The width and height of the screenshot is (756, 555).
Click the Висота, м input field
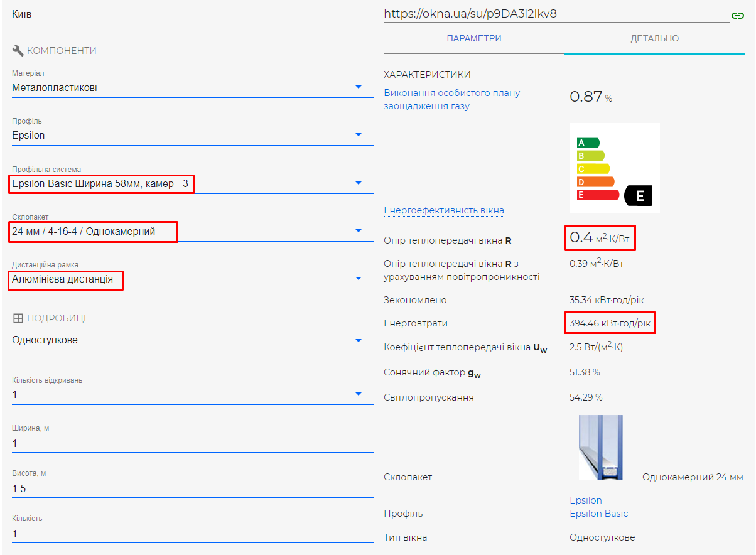tap(193, 488)
